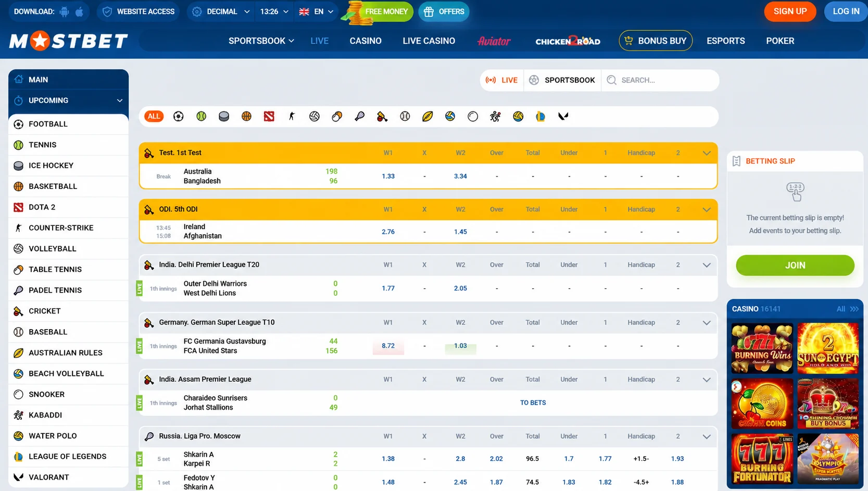Filter by basketball icon in sports strip
868x491 pixels.
pos(246,117)
